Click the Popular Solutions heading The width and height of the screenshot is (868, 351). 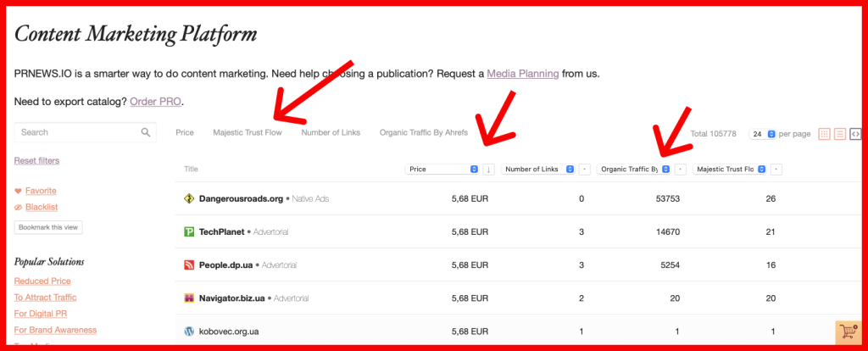[49, 261]
